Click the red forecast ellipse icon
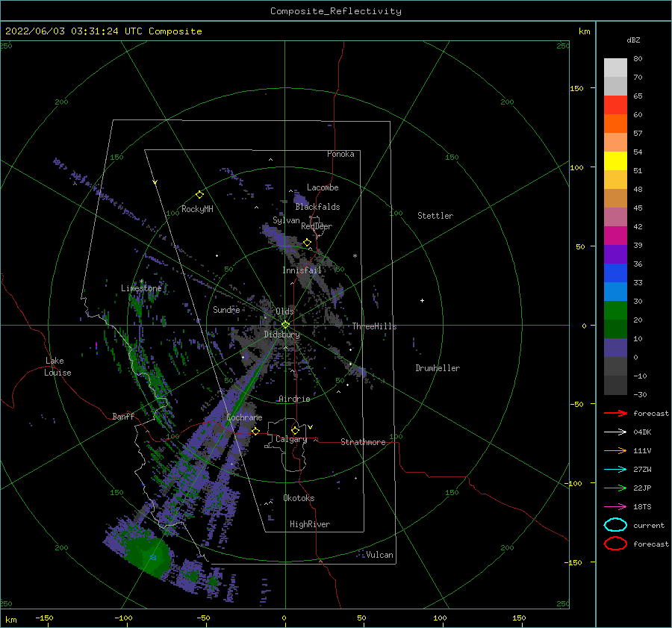This screenshot has width=672, height=628. (x=615, y=544)
